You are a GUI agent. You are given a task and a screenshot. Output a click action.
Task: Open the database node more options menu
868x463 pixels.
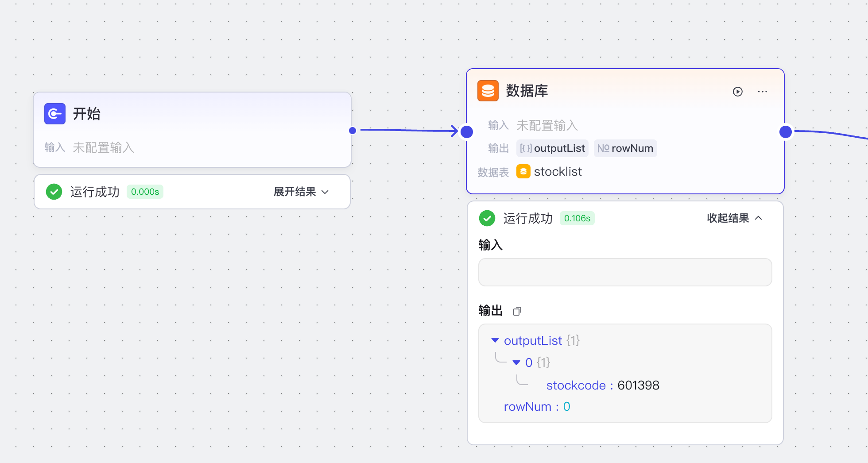[x=763, y=92]
